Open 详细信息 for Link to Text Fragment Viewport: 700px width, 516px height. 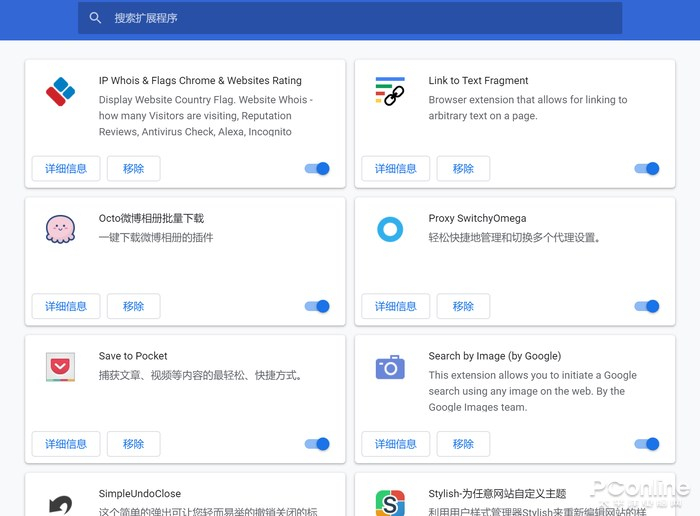(x=396, y=168)
